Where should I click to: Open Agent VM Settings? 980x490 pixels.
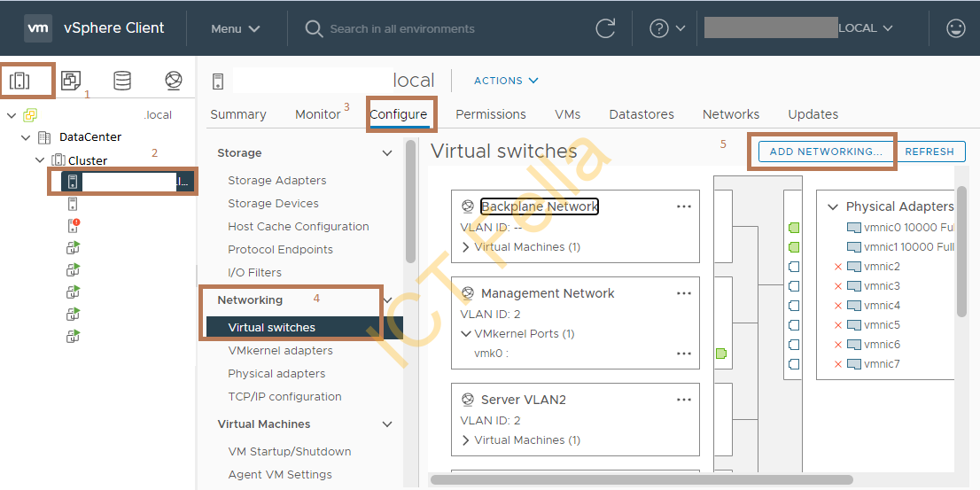pyautogui.click(x=279, y=474)
